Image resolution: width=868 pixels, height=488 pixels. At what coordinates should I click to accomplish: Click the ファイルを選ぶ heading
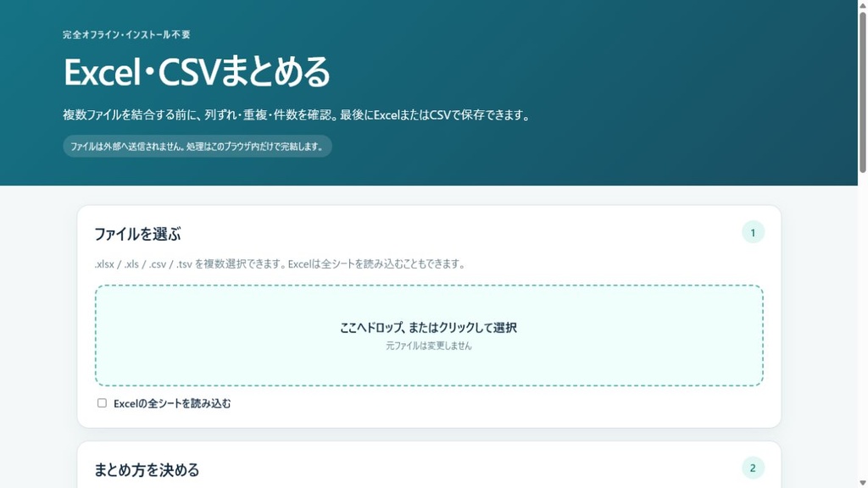[137, 234]
